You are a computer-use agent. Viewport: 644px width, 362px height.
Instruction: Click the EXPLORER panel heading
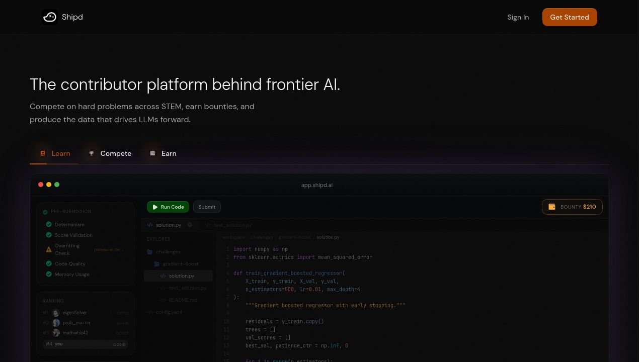coord(158,239)
